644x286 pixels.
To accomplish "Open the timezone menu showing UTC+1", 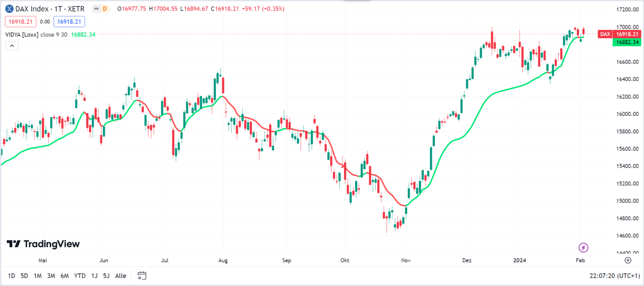I will coord(614,276).
